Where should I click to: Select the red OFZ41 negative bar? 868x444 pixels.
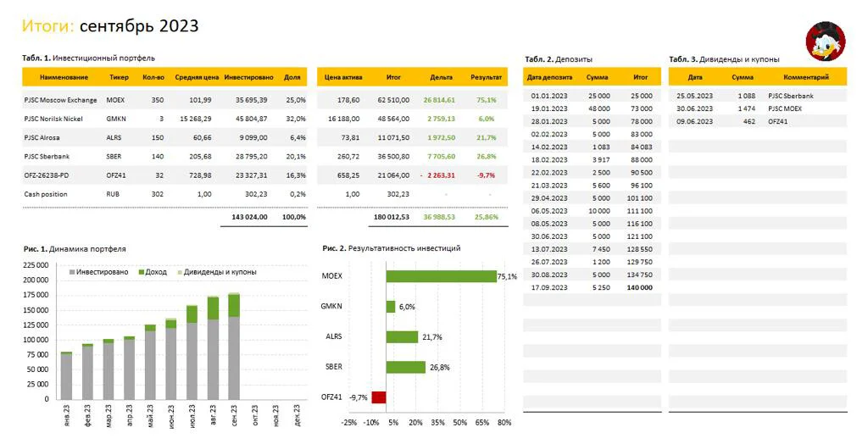(379, 397)
